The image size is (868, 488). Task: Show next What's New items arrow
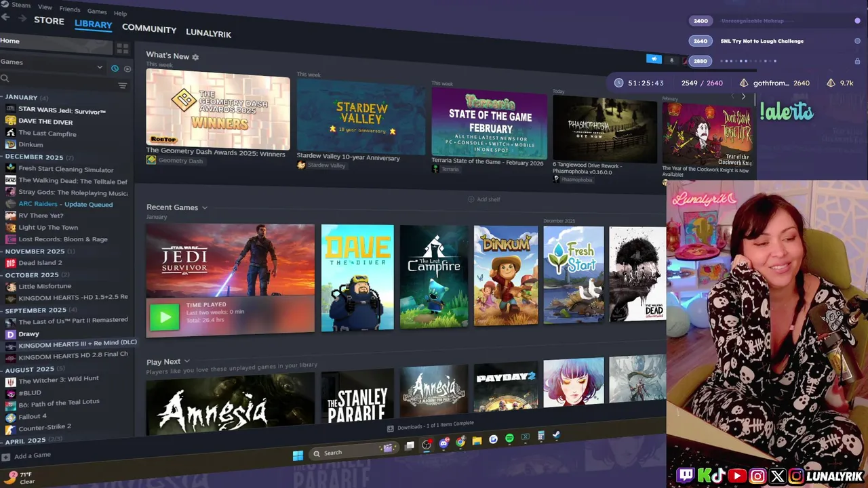(743, 97)
